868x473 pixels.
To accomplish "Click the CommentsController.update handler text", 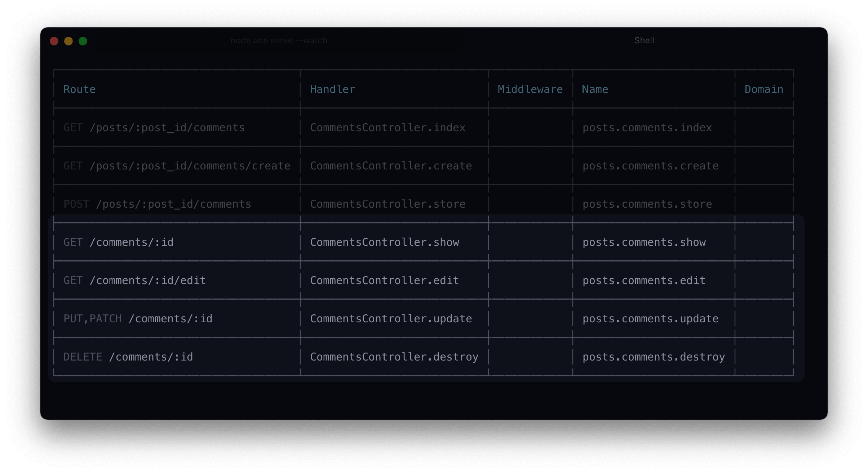I will coord(391,319).
